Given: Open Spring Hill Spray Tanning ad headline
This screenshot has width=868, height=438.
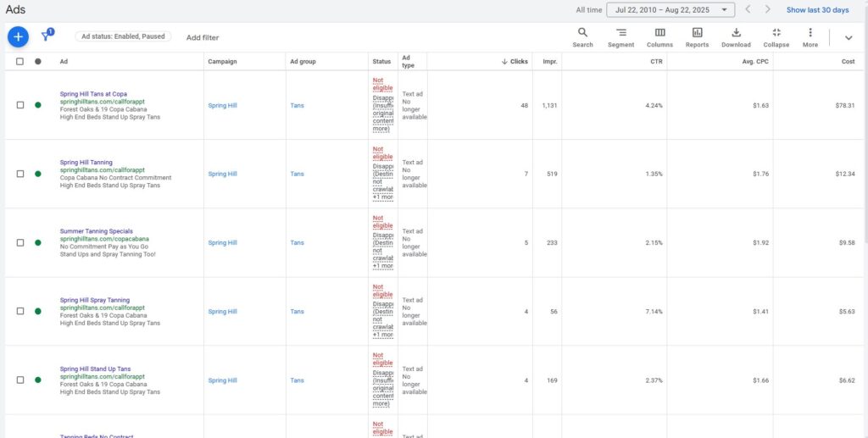Looking at the screenshot, I should coord(95,300).
